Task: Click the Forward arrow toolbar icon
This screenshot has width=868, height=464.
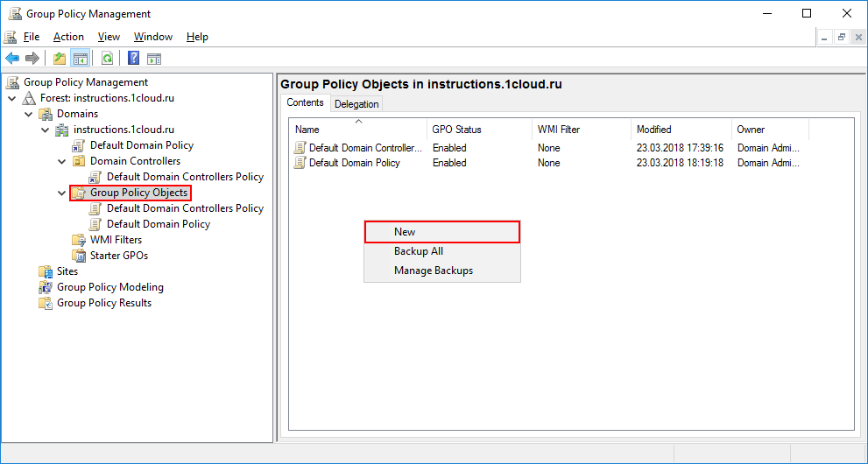Action: tap(32, 59)
